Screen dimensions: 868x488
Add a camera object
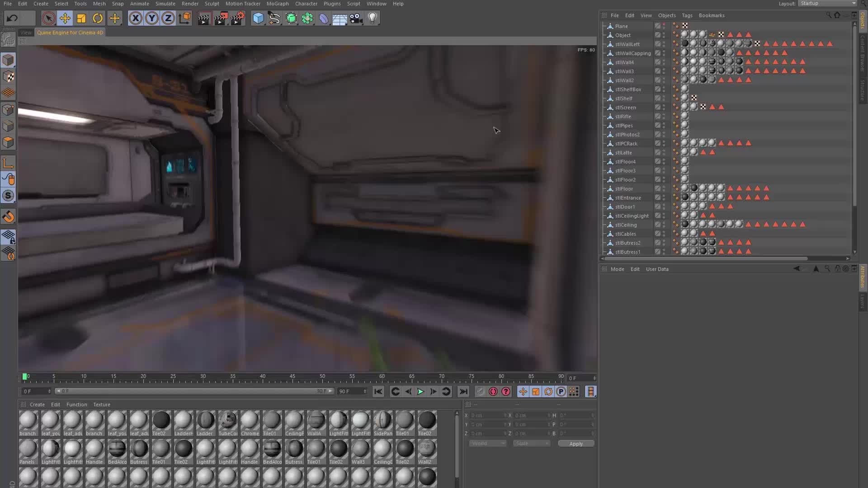[x=356, y=19]
